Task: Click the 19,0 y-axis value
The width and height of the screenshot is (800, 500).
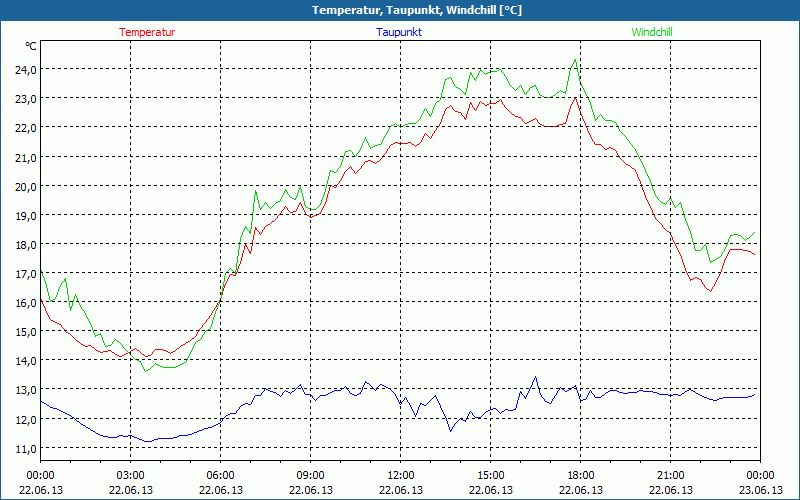Action: pyautogui.click(x=26, y=216)
